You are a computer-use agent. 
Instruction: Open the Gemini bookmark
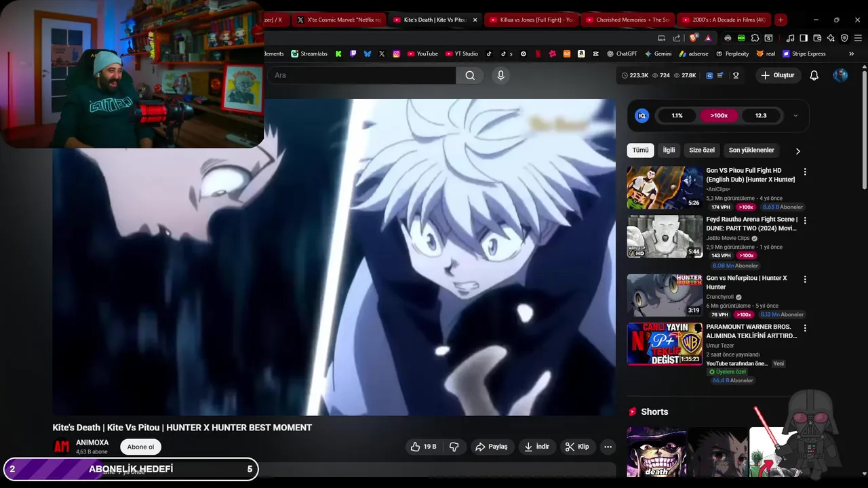(658, 54)
